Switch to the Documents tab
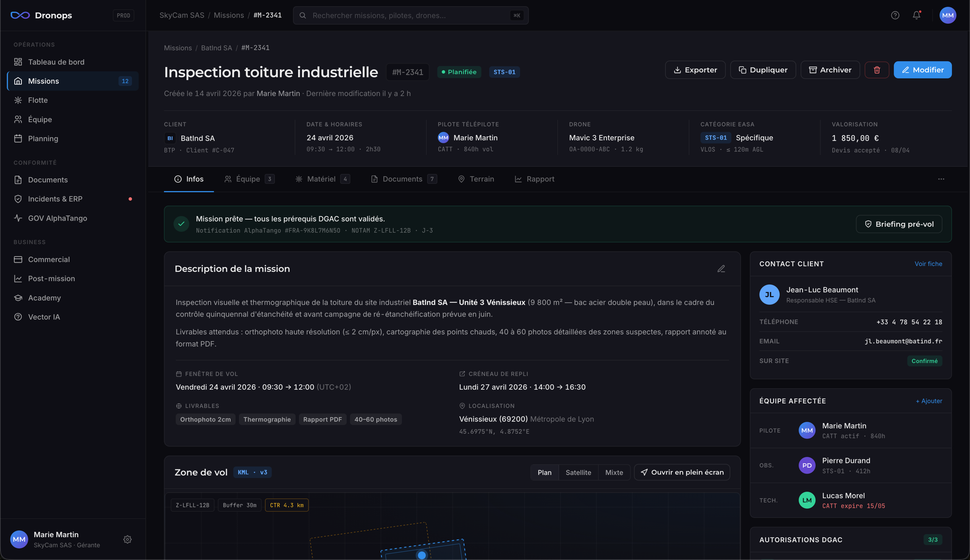970x560 pixels. 404,179
